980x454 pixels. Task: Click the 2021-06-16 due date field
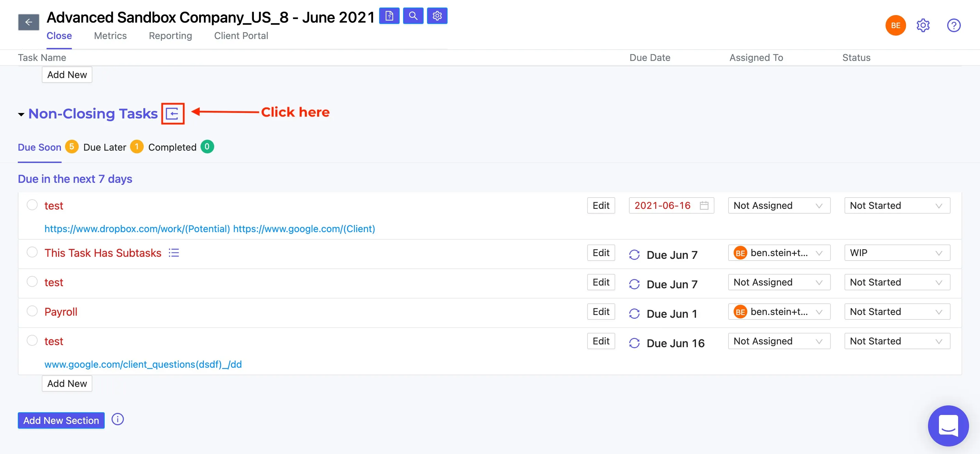[x=671, y=205]
